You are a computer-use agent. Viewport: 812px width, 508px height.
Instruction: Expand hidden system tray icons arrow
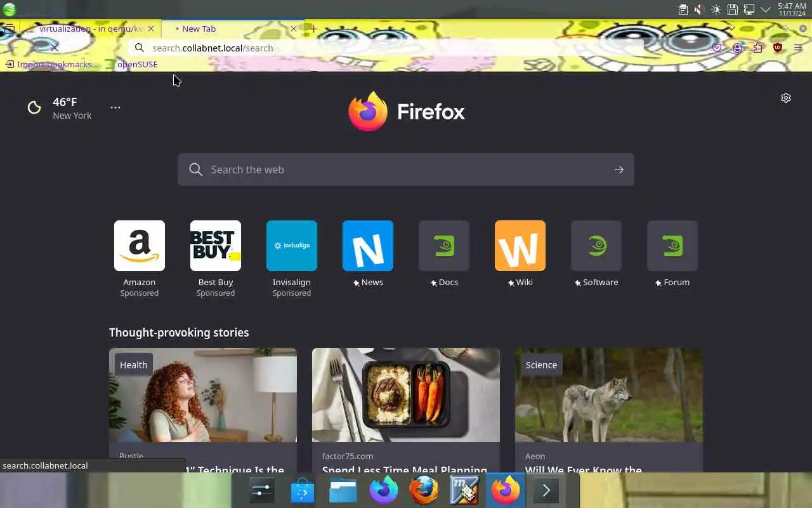pos(765,10)
